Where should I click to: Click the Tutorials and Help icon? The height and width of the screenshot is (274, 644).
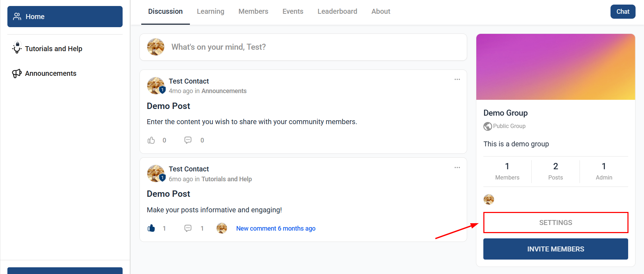(x=17, y=48)
